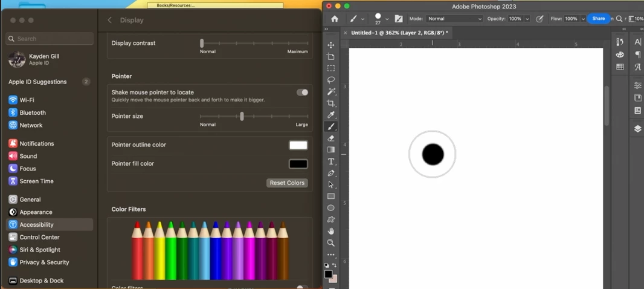Open the Layers panel icon
The height and width of the screenshot is (289, 644).
pos(637,129)
